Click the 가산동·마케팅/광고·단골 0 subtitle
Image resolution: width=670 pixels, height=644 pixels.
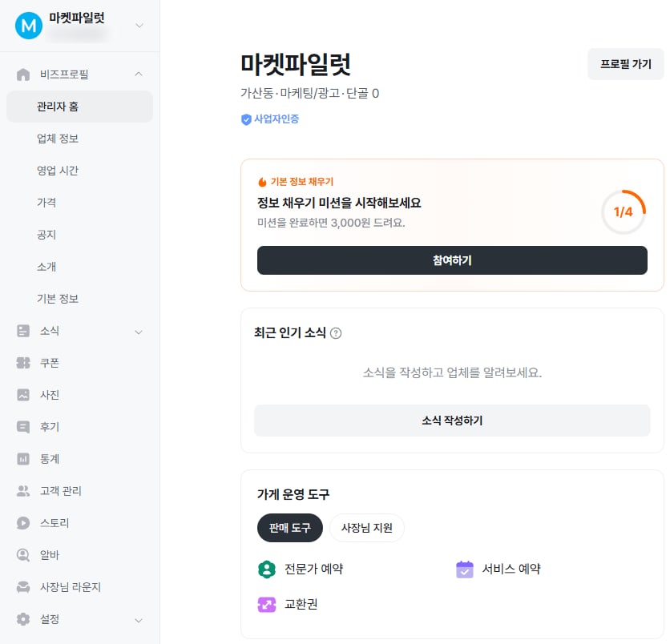[x=310, y=93]
